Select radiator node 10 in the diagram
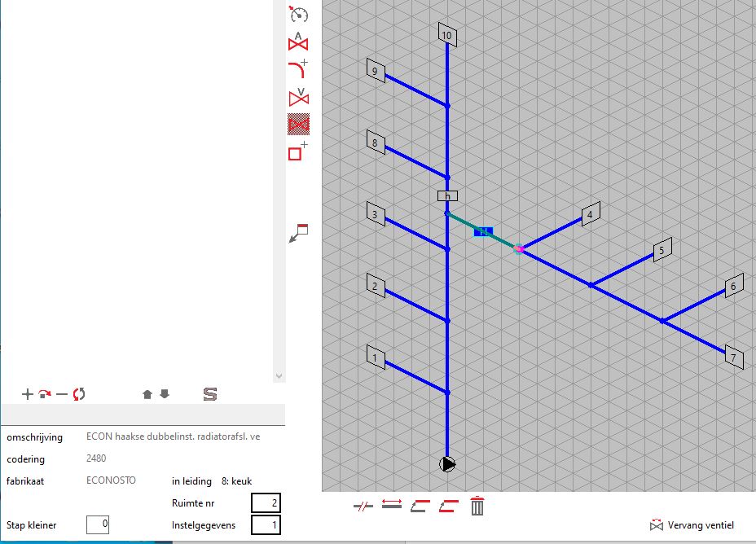756x544 pixels. click(446, 35)
